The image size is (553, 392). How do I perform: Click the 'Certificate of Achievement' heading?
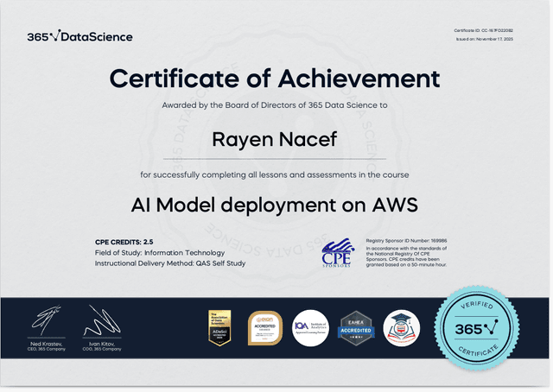[x=275, y=79]
